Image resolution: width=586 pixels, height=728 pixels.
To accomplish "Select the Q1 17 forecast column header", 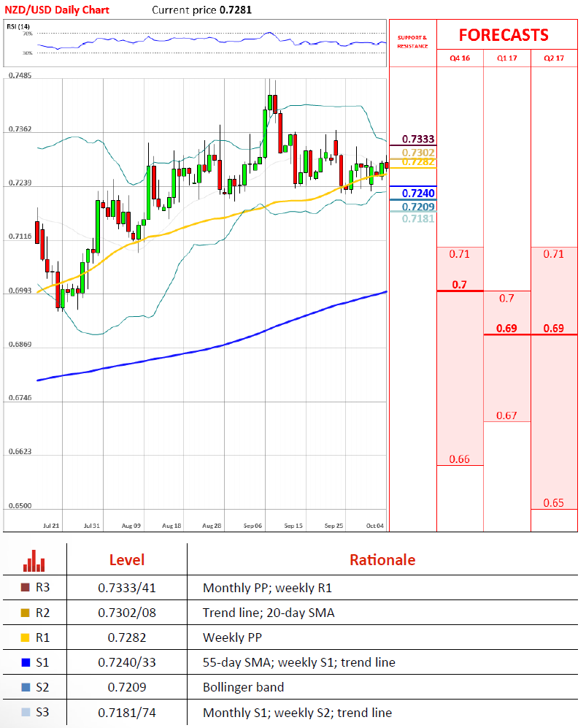I will click(506, 58).
